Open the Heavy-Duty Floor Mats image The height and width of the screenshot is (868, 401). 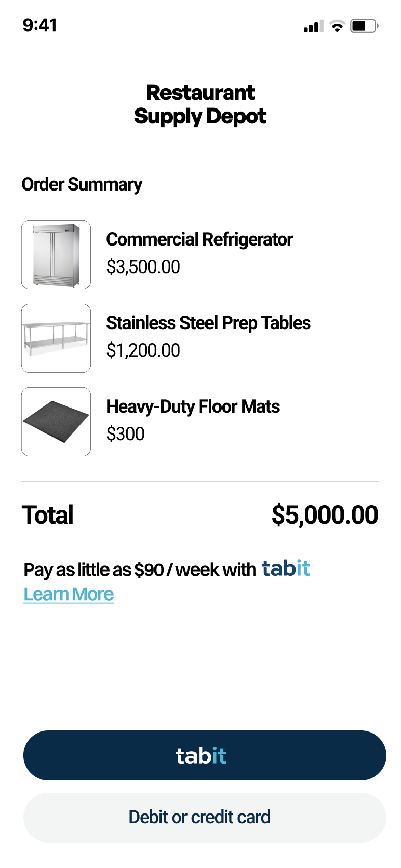[56, 422]
